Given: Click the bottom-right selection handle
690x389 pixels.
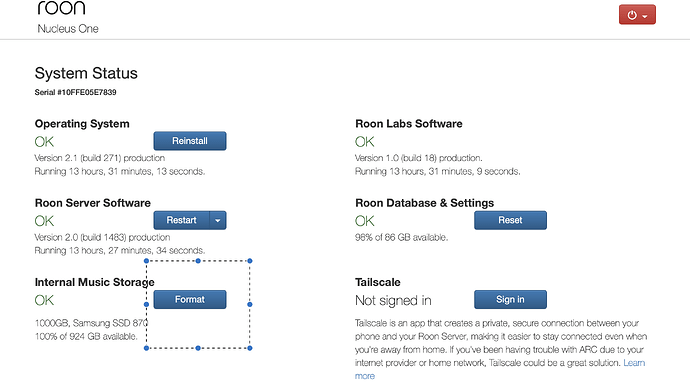Looking at the screenshot, I should coord(250,348).
